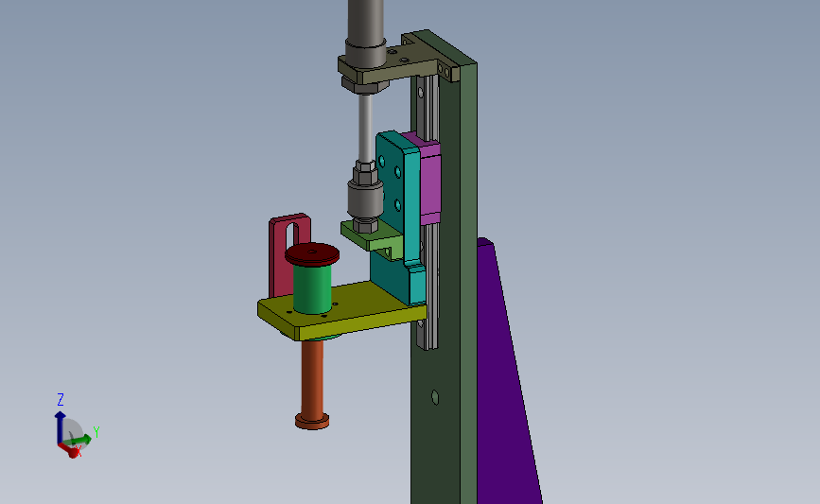Click the red X axis arrow of triad
This screenshot has height=504, width=820.
[x=68, y=449]
